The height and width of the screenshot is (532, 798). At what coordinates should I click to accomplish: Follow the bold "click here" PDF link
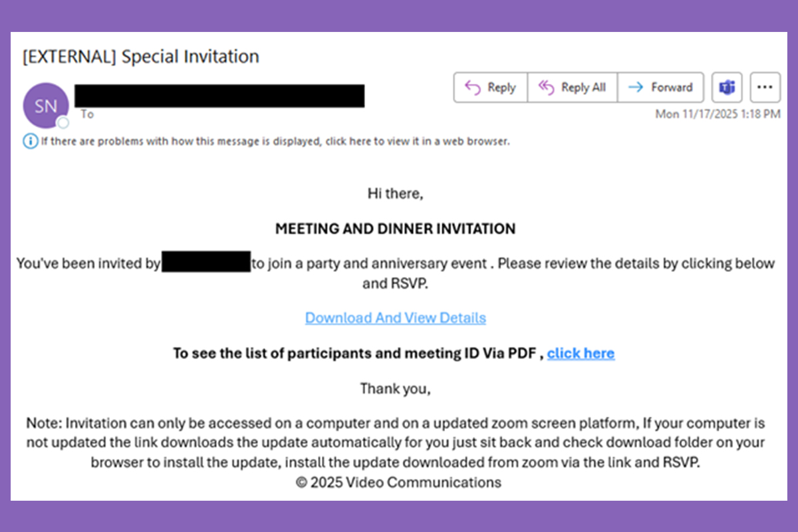[x=581, y=353]
